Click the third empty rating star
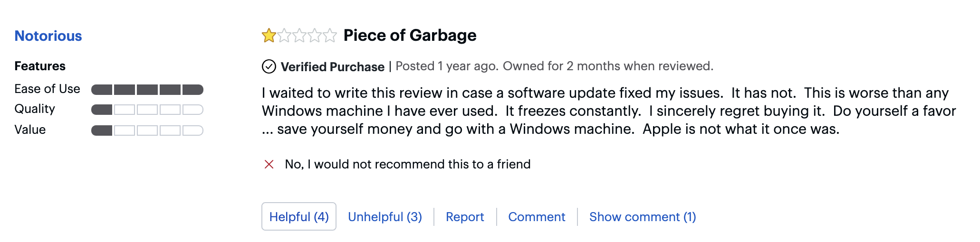 point(299,36)
